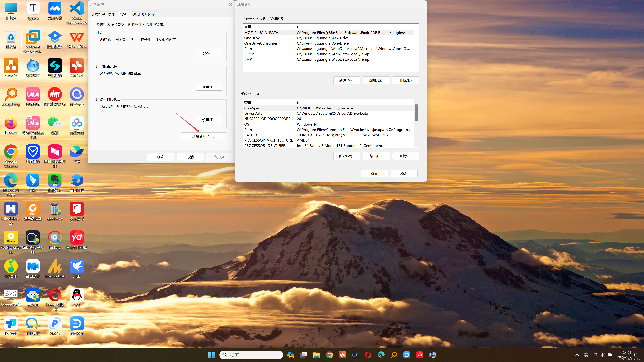The height and width of the screenshot is (362, 644).
Task: Select the 高级 tab in System Properties
Action: pos(123,14)
